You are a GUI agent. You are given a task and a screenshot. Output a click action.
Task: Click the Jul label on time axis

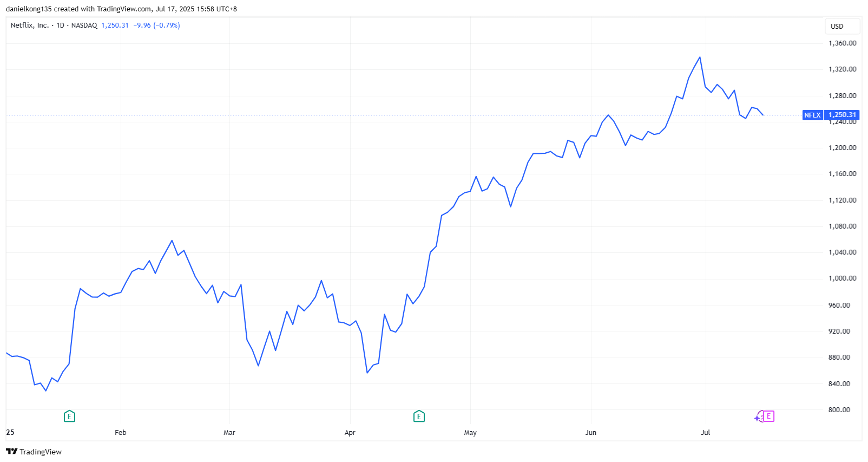706,433
